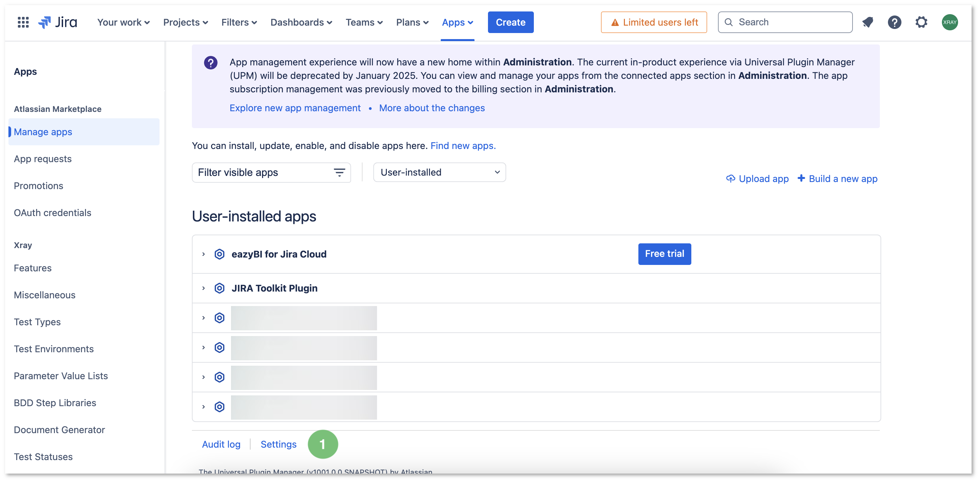Open the help question mark menu
Viewport: 980px width, 482px height.
894,22
